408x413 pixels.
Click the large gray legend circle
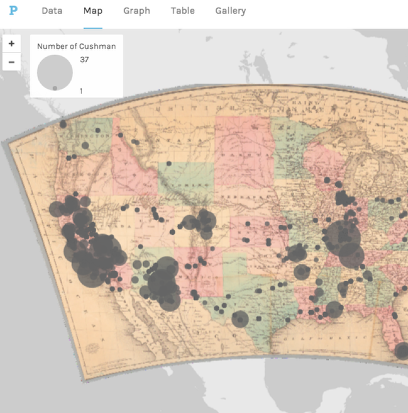55,73
